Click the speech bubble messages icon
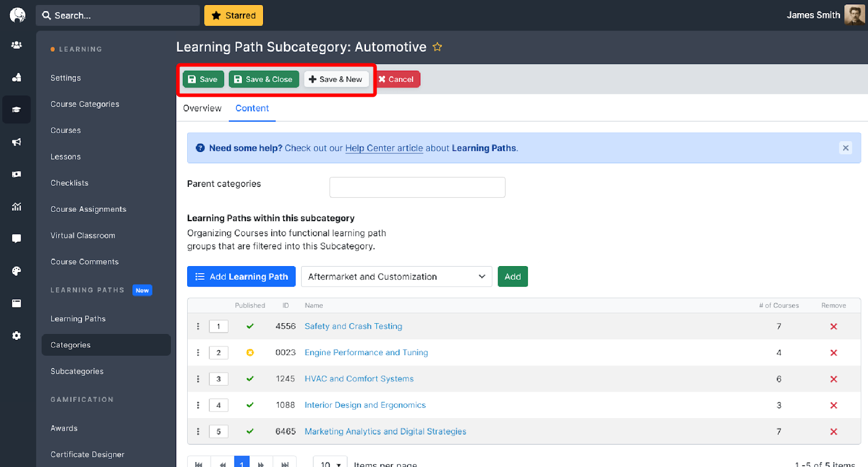Viewport: 868px width, 467px height. click(16, 238)
